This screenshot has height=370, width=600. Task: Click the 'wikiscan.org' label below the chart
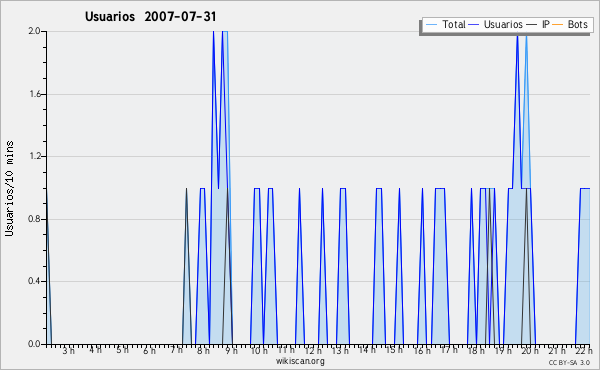300,361
